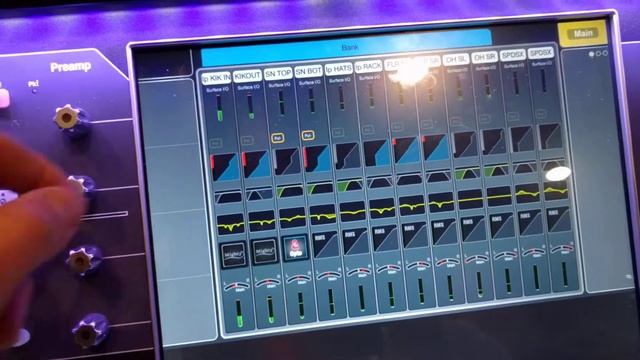This screenshot has width=640, height=360.
Task: Open the Ip KIK IN PEQ curve
Action: 231,224
